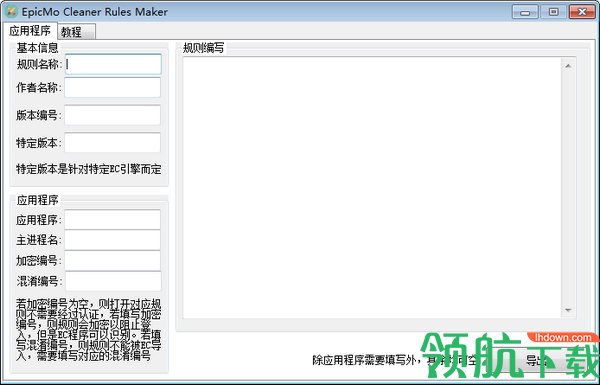Minimize the EpicMo Cleaner Rules Maker window

point(525,12)
